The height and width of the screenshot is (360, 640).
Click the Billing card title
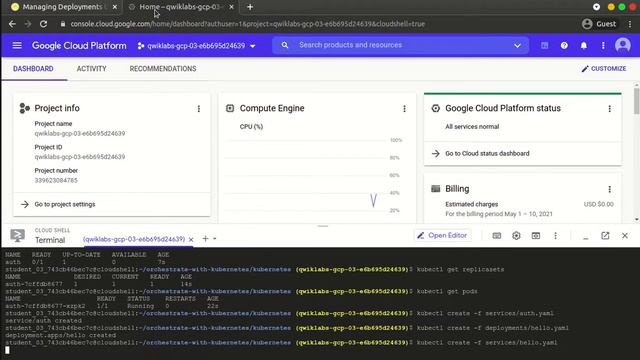pos(457,189)
